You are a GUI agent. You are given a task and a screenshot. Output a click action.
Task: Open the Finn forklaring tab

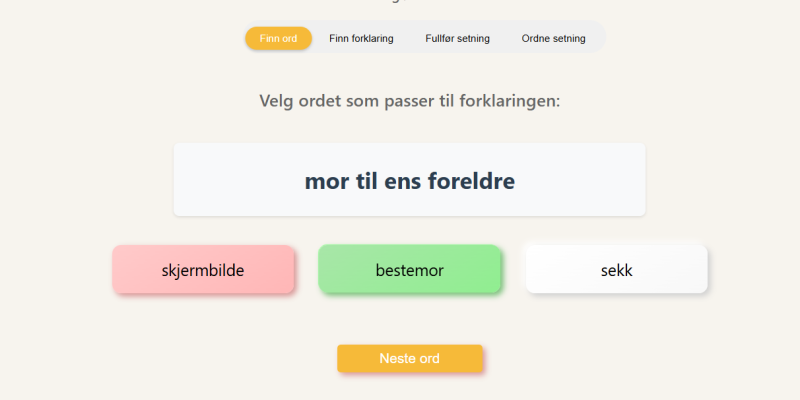[361, 39]
